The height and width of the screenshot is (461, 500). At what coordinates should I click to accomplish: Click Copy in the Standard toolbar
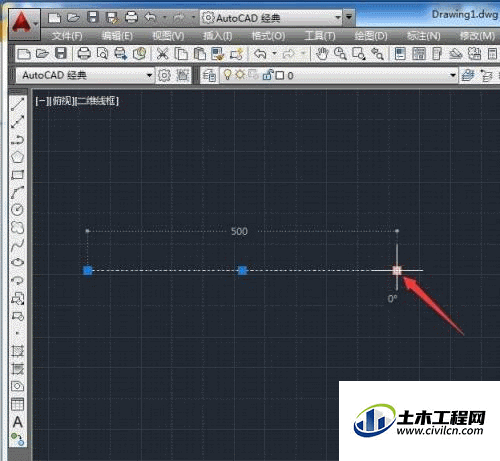[181, 54]
